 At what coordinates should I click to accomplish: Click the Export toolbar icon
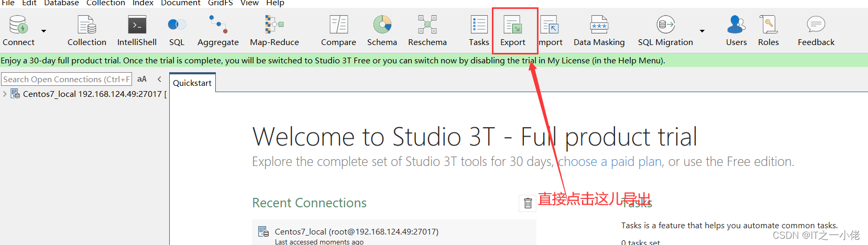point(513,30)
